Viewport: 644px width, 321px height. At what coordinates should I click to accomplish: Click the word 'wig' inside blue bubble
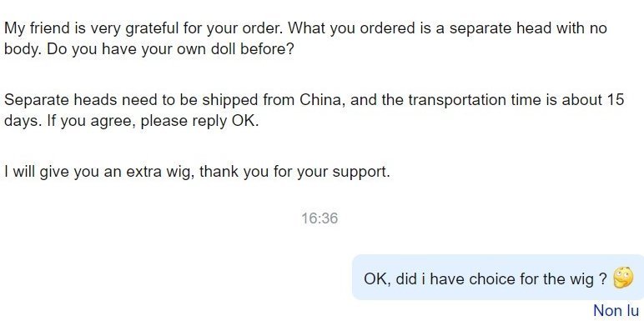(581, 279)
